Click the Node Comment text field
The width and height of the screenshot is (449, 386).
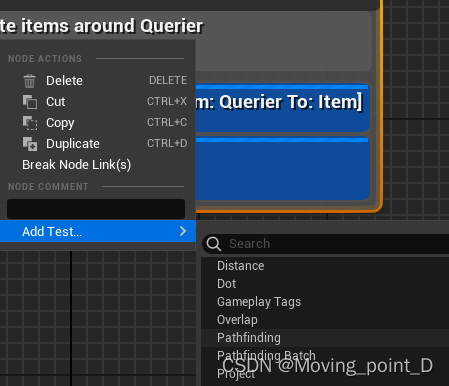96,209
